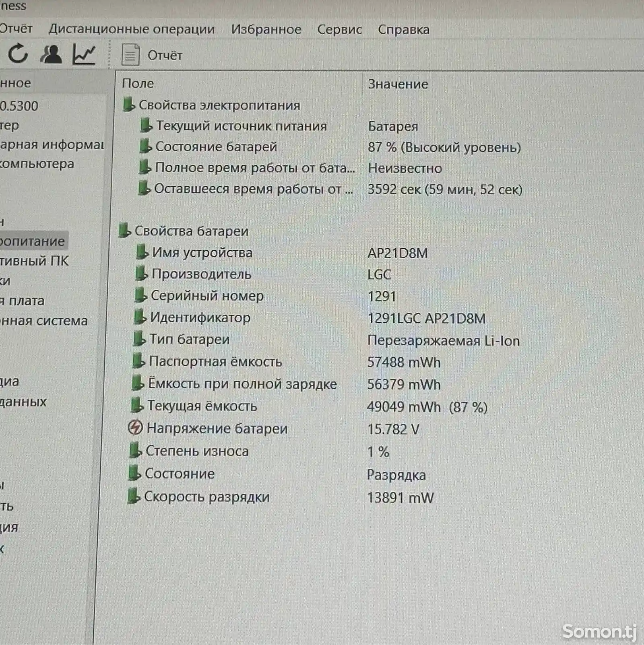This screenshot has height=645, width=644.
Task: Click the state value Разрядка
Action: tap(396, 475)
